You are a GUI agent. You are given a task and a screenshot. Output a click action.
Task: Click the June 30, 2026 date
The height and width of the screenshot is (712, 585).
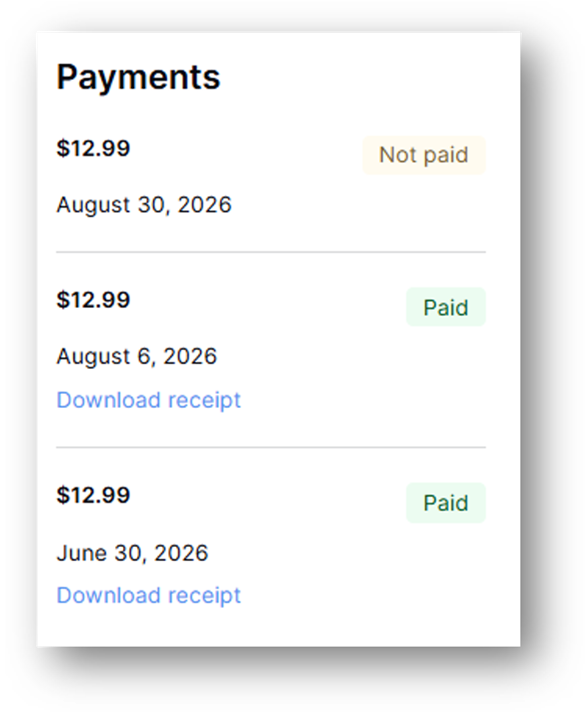(x=132, y=553)
